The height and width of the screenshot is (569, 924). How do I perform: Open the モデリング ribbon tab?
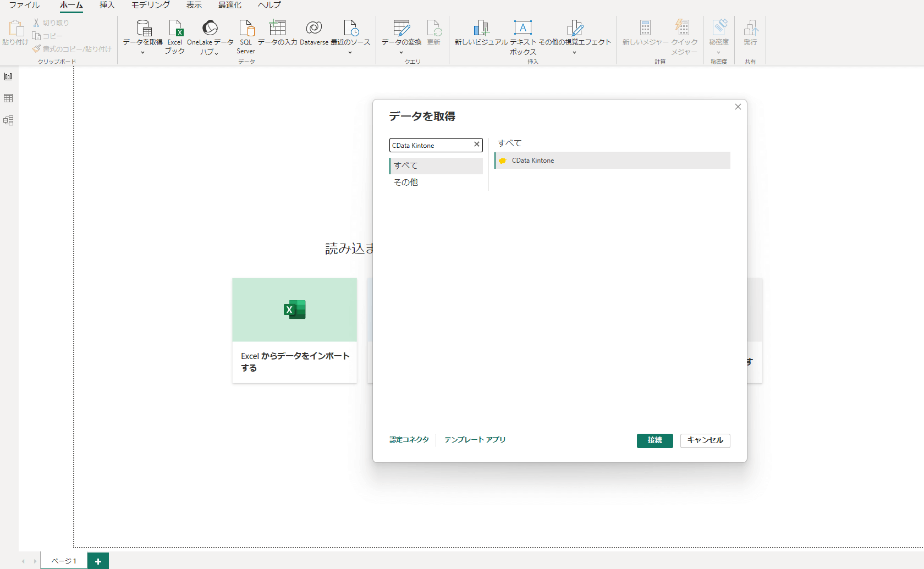point(150,5)
